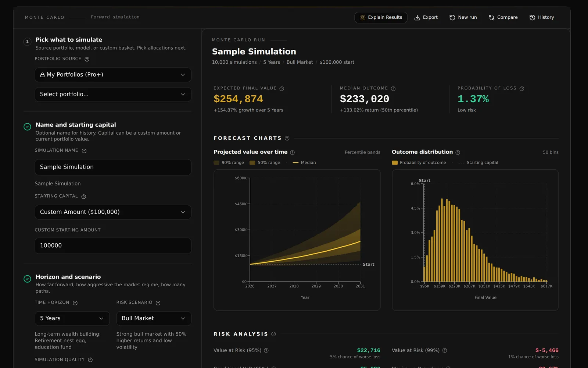Image resolution: width=588 pixels, height=368 pixels.
Task: Click info icon beside Projected value over time
Action: [x=293, y=152]
